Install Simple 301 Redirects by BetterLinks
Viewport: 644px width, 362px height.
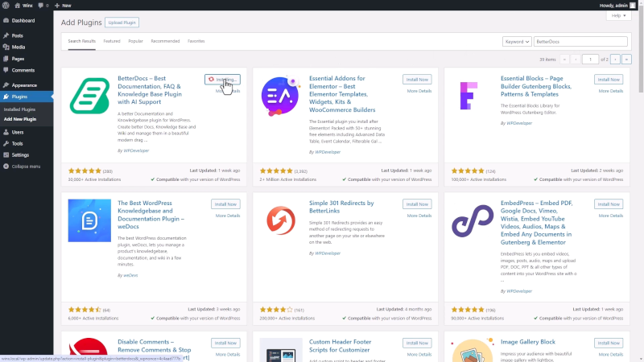pos(417,204)
